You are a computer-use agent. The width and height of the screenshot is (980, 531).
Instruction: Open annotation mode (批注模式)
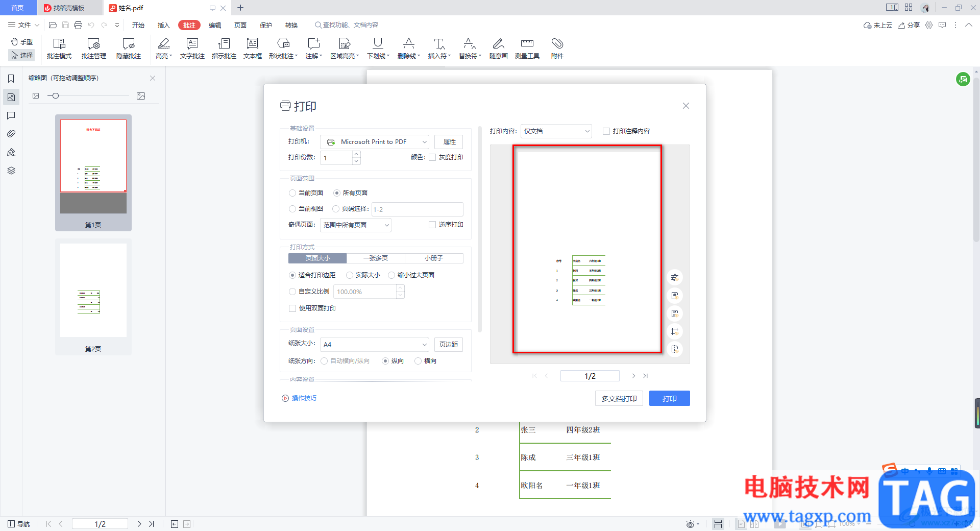tap(59, 49)
